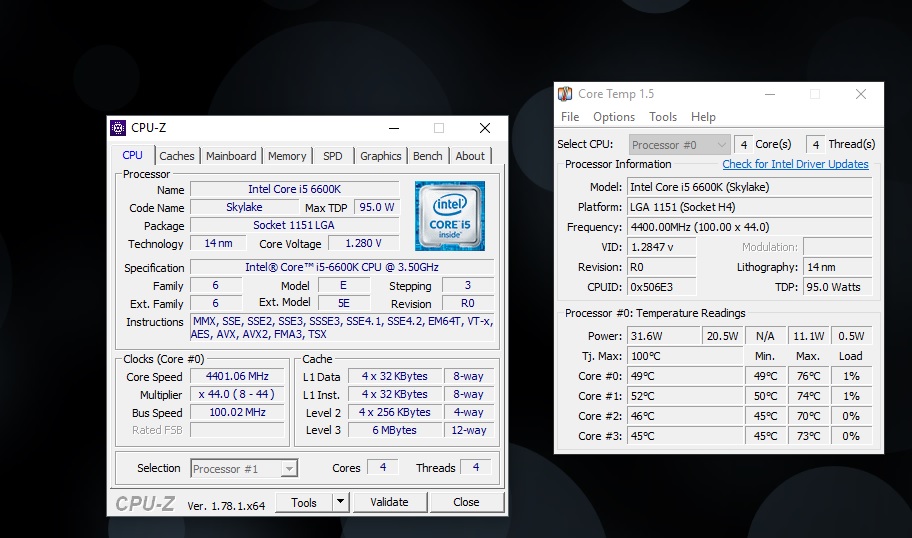Click the CPUID value '0x506E3'
The width and height of the screenshot is (912, 538).
point(661,287)
